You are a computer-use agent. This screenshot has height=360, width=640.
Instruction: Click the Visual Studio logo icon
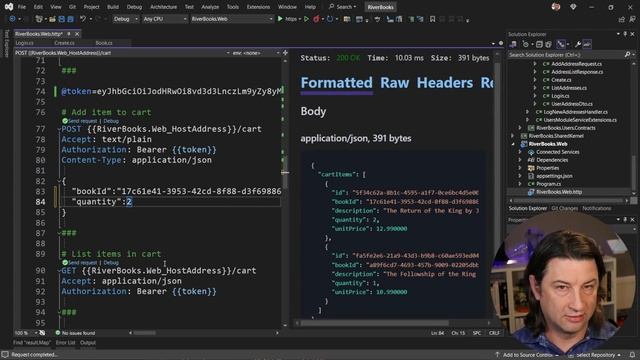(9, 7)
